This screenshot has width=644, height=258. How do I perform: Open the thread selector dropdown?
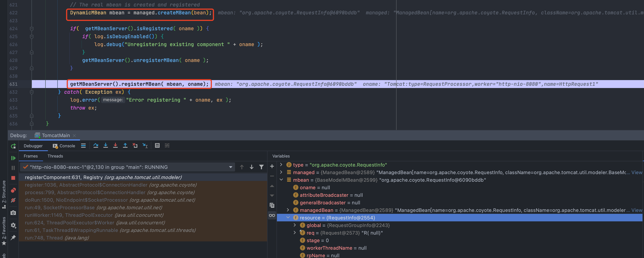tap(230, 167)
